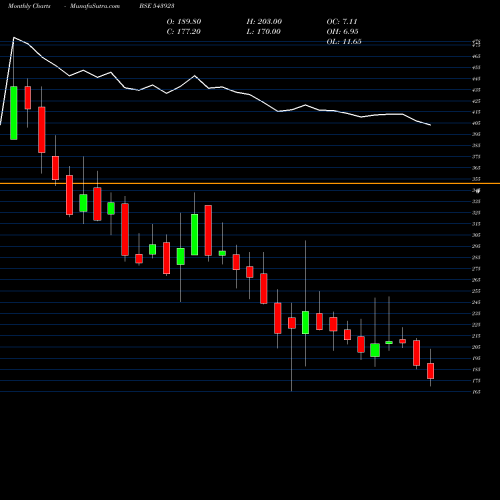Click the "OC: 7.11" value

(342, 22)
